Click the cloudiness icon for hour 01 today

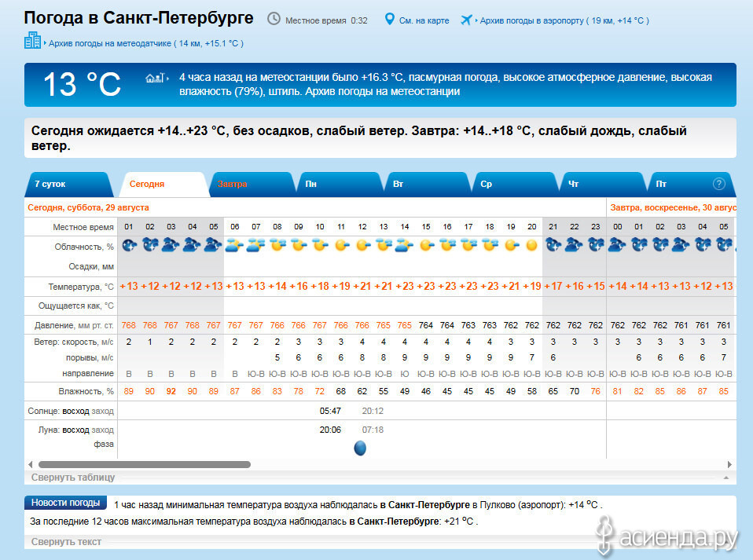click(129, 246)
